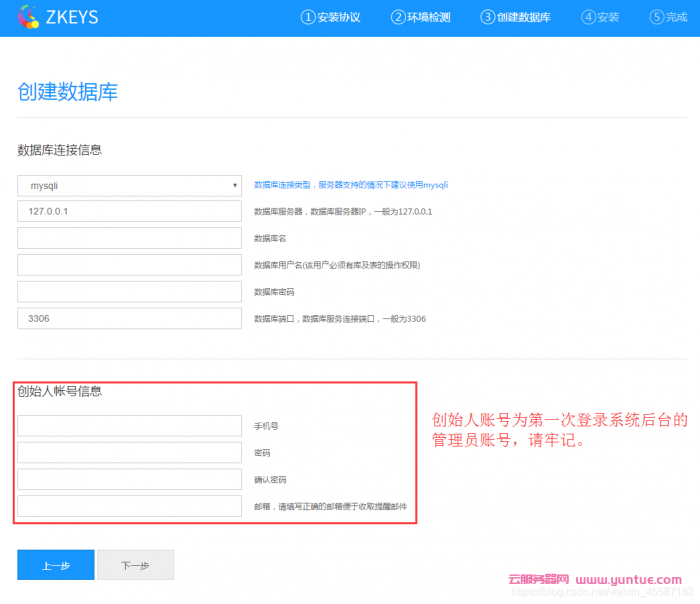
Task: Select step 2 环境检测 in header
Action: [421, 17]
